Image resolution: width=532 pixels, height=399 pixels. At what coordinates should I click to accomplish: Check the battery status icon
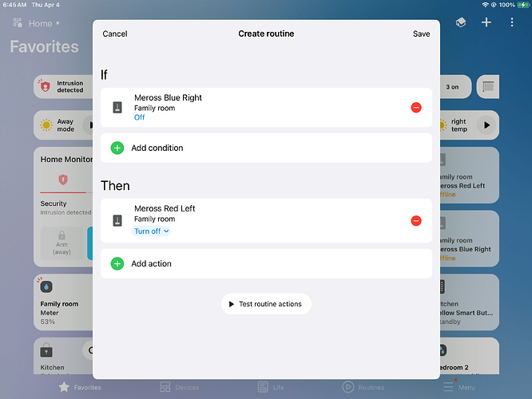[523, 5]
